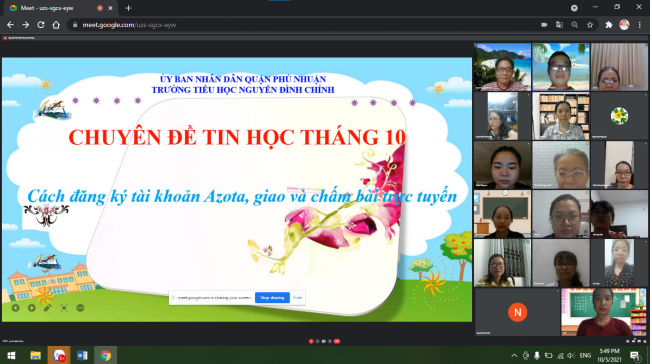
Task: Go to previous slide in presentation controls
Action: point(15,308)
